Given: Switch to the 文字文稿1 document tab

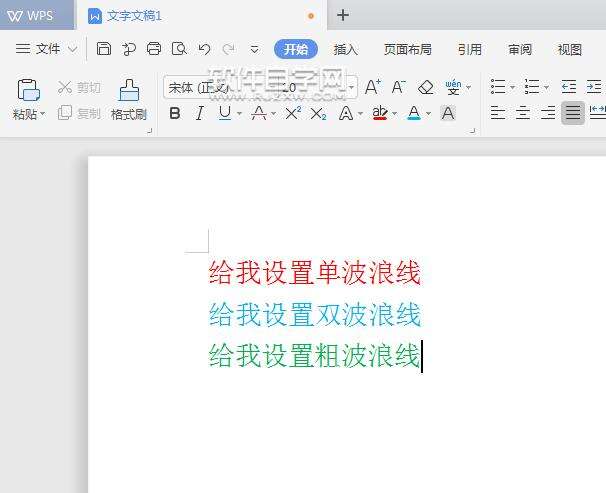Looking at the screenshot, I should point(202,15).
